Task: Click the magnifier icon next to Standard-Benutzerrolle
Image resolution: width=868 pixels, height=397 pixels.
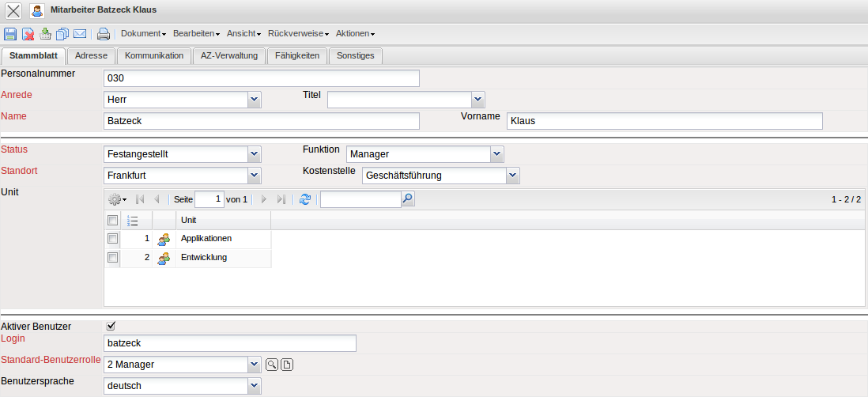Action: click(x=271, y=365)
